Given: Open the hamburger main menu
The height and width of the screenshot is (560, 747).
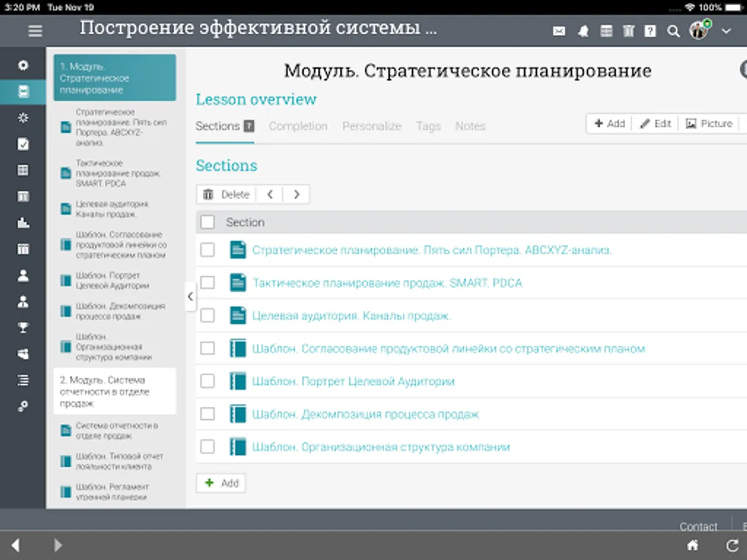Looking at the screenshot, I should coord(35,30).
